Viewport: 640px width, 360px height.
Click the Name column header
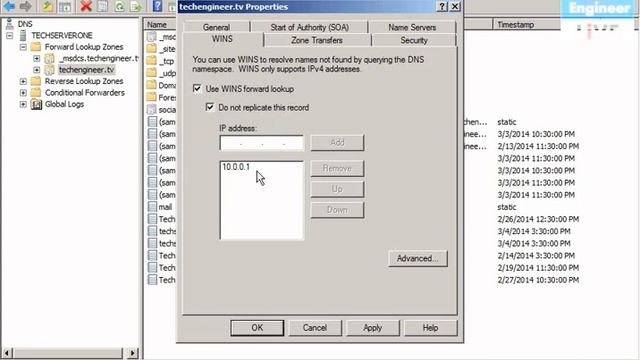click(x=160, y=24)
